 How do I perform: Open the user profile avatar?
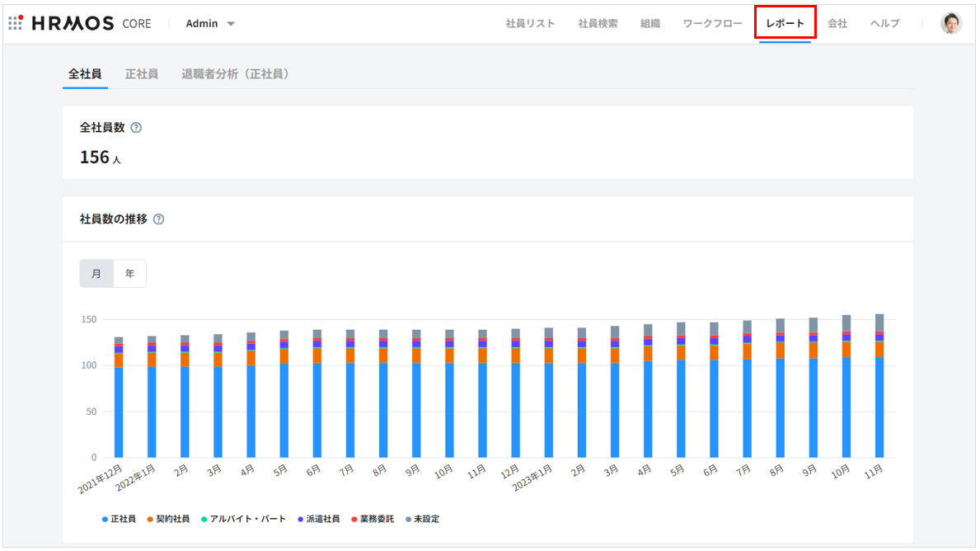click(x=951, y=23)
